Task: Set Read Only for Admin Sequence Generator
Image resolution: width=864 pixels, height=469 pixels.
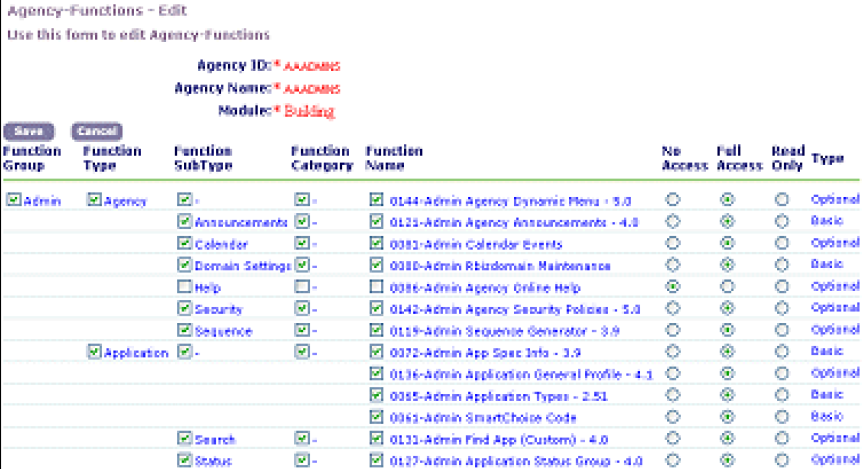Action: point(782,330)
